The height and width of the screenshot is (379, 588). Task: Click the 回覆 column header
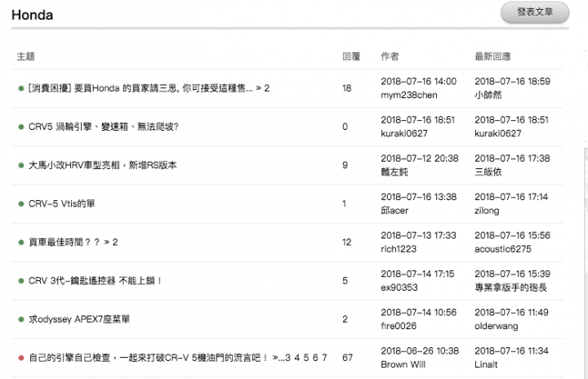(x=351, y=56)
